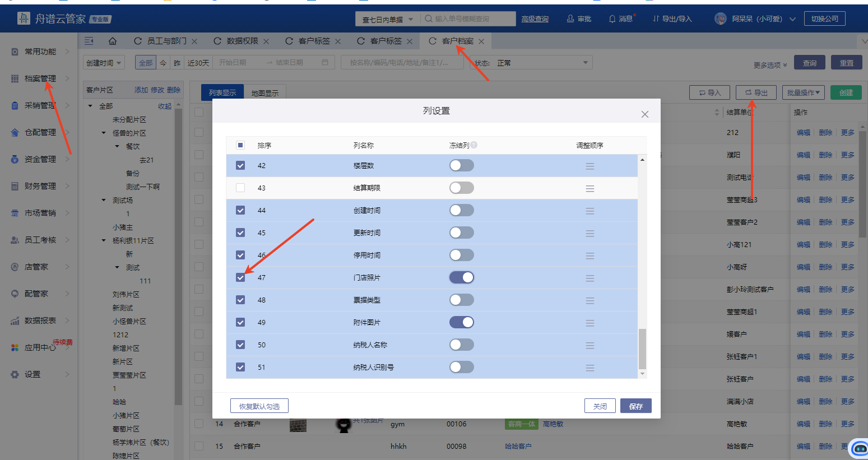The image size is (868, 460).
Task: Open the 查七日内单据 dropdown
Action: click(x=387, y=19)
